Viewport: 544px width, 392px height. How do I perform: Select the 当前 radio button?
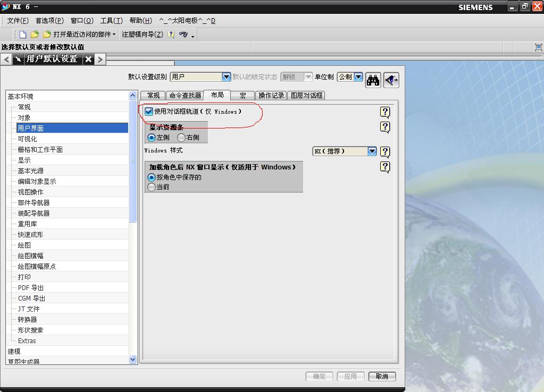click(151, 187)
